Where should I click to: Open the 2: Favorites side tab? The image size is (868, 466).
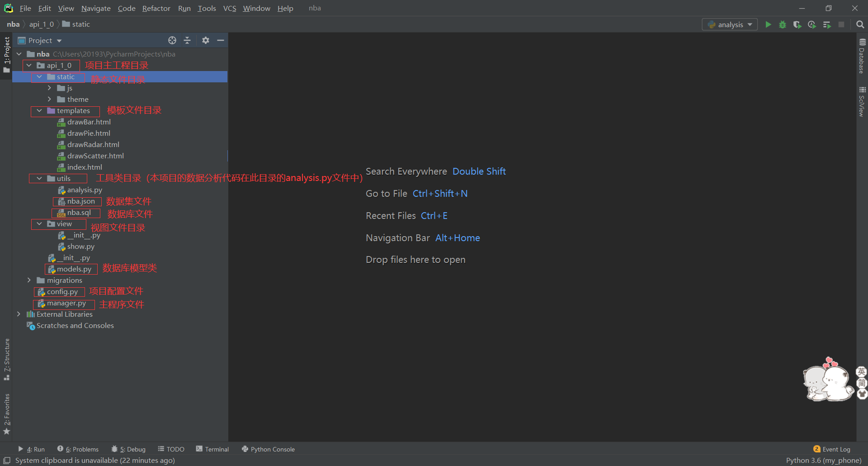[x=6, y=414]
